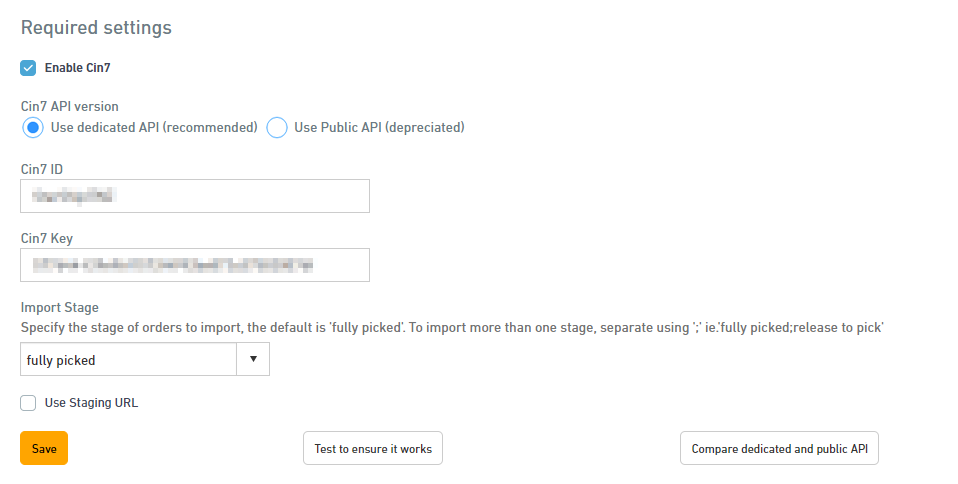Focus the Cin7 Key input field
958x484 pixels.
point(195,265)
